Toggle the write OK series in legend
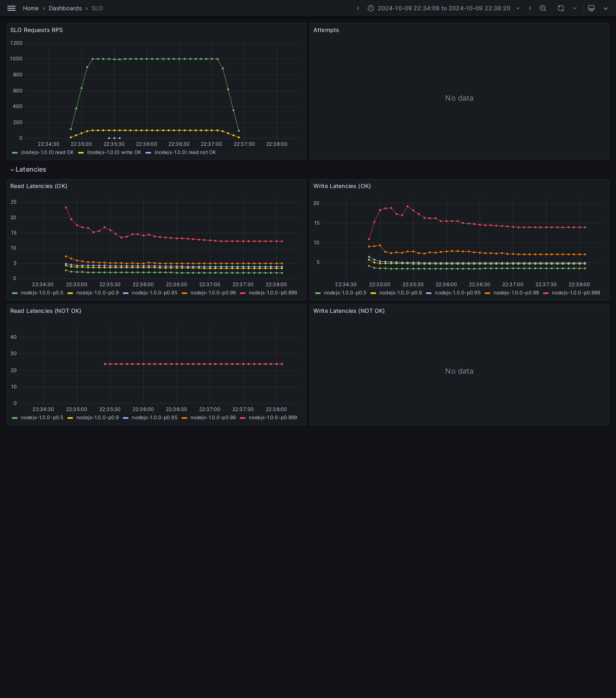The image size is (616, 698). (x=114, y=152)
